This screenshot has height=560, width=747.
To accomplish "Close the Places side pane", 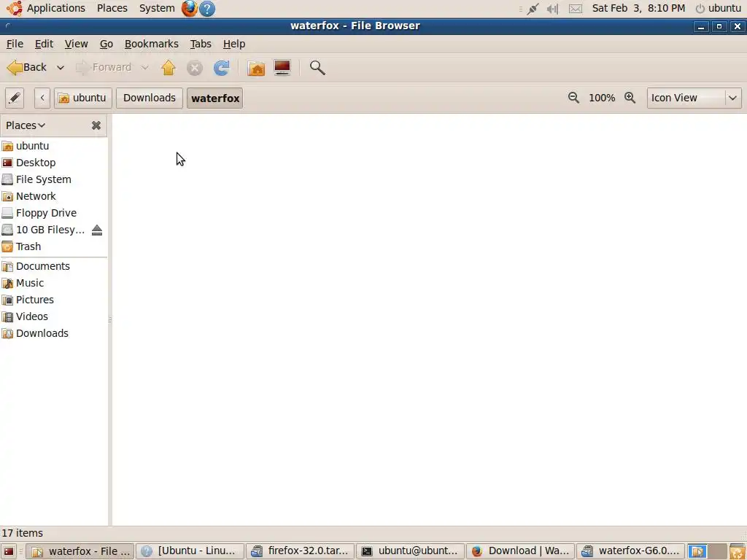I will point(96,125).
